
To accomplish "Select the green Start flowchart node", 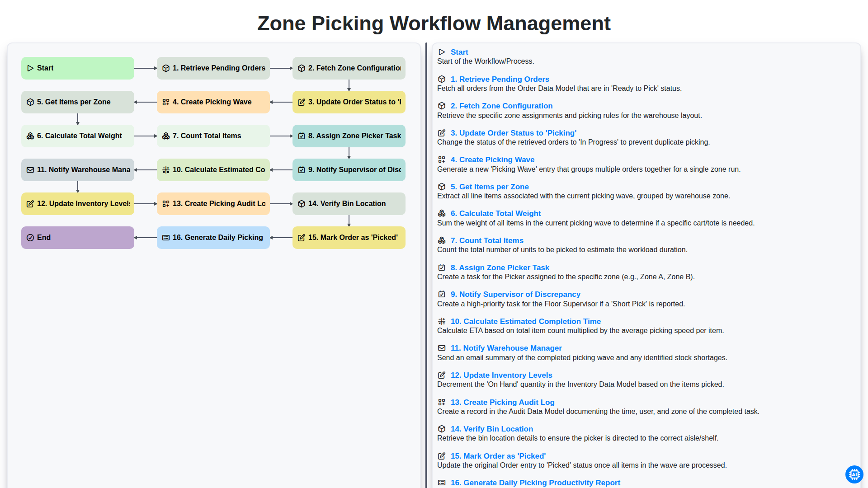I will click(78, 68).
